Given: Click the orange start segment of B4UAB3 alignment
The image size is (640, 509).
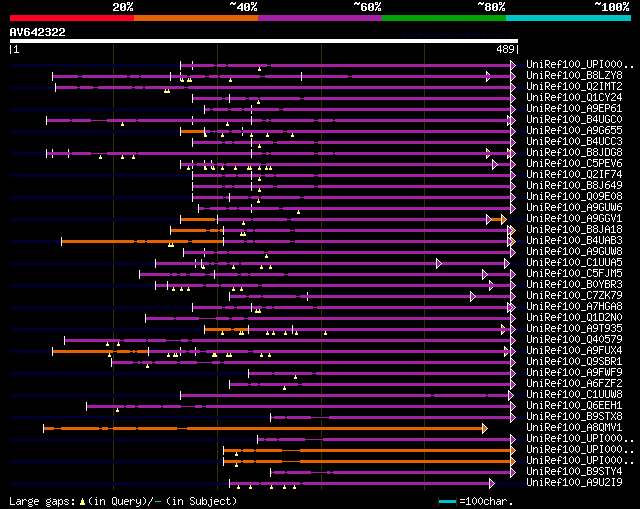Looking at the screenshot, I should [142, 241].
